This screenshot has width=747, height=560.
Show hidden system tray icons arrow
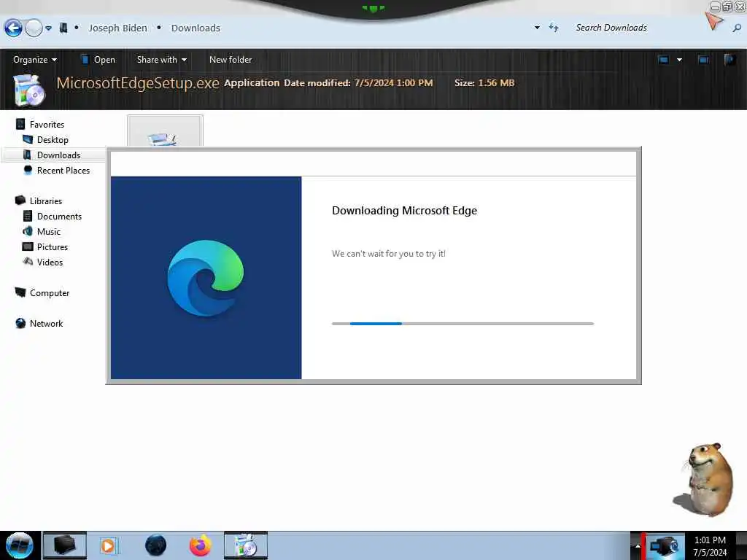click(x=638, y=546)
